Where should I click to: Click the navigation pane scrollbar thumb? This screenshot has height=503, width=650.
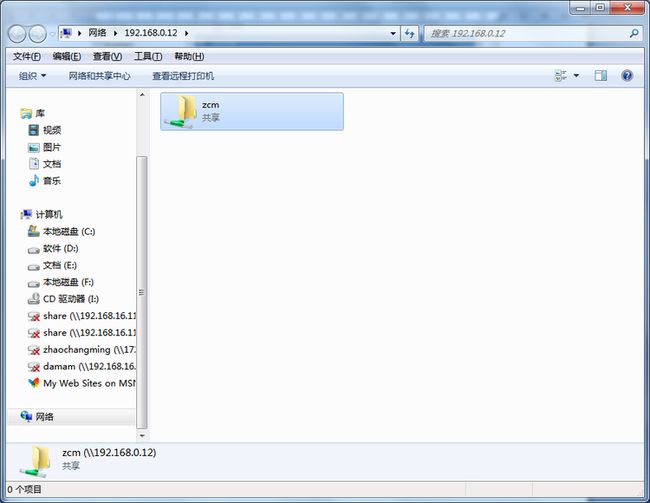click(142, 292)
